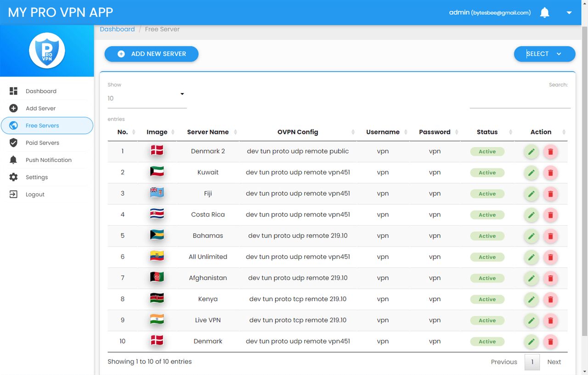Open the admin account dropdown arrow
Image resolution: width=588 pixels, height=375 pixels.
click(x=569, y=13)
